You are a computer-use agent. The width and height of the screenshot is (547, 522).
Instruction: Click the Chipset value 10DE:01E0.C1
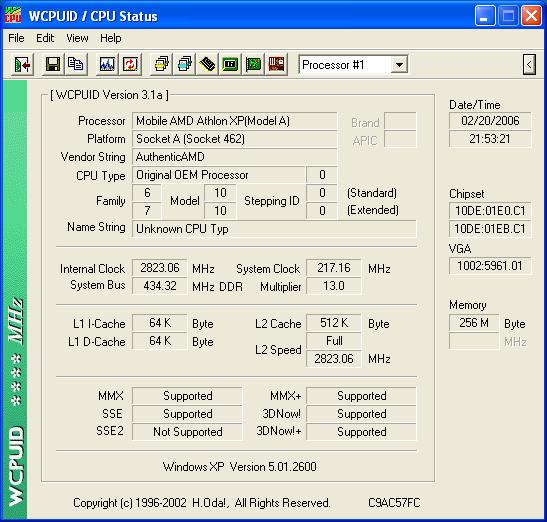pyautogui.click(x=490, y=211)
